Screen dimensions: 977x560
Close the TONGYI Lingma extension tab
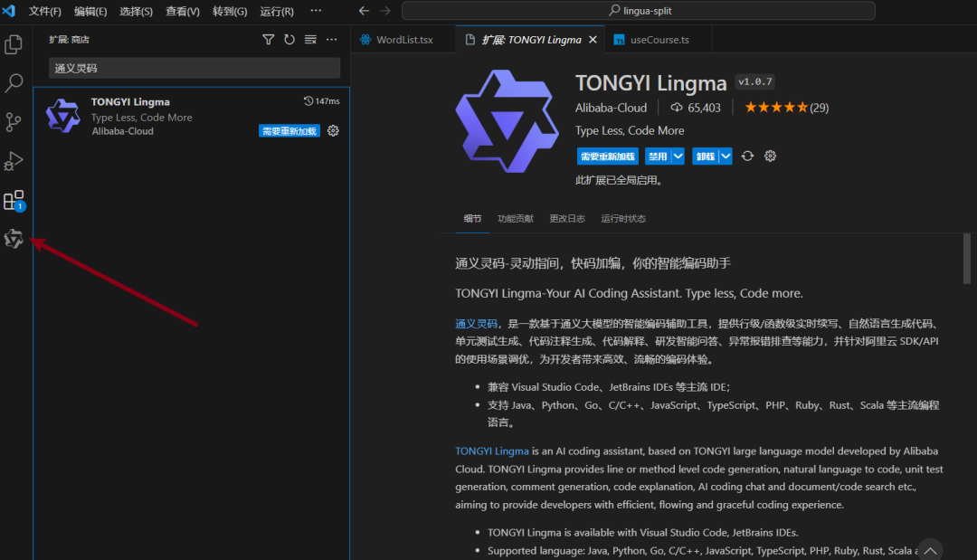point(593,40)
